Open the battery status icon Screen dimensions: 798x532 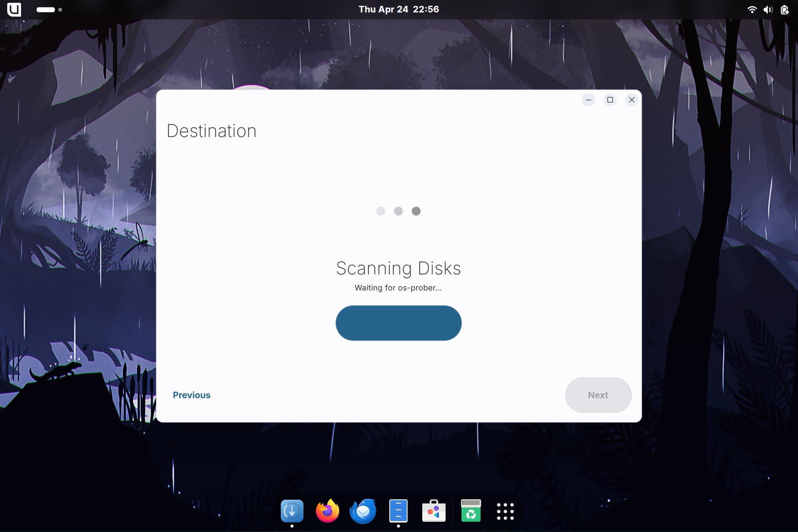[784, 10]
